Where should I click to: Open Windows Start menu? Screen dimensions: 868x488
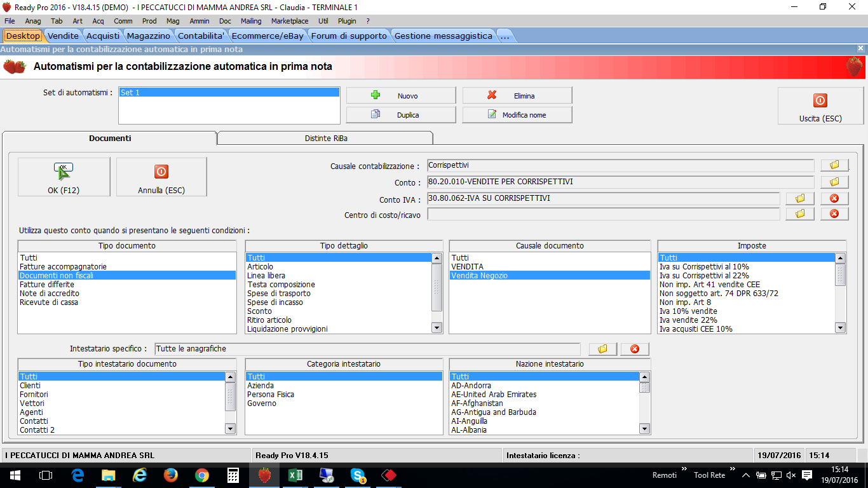14,475
